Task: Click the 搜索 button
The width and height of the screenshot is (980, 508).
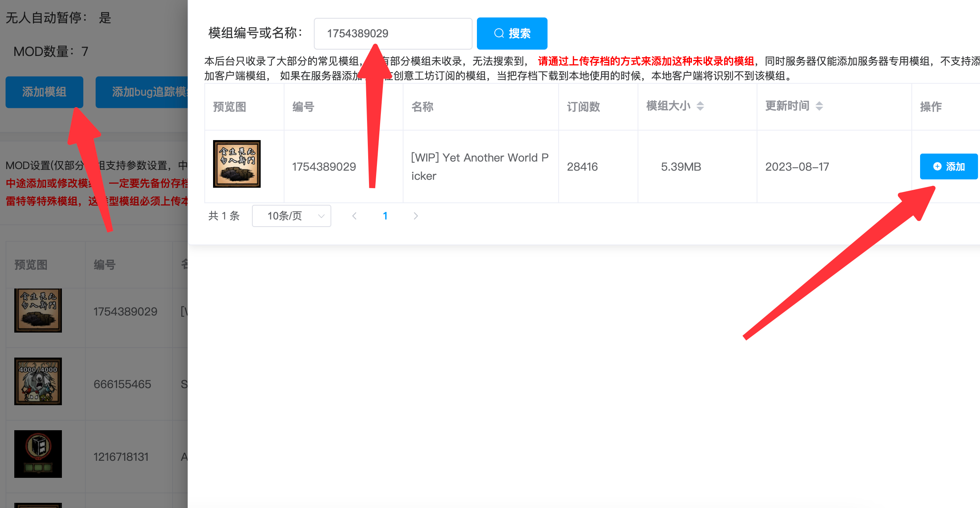Action: [x=519, y=33]
